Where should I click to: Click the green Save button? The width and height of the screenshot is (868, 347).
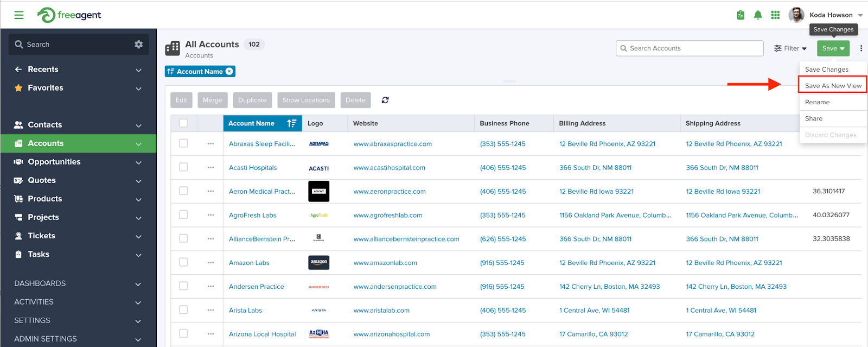[833, 48]
